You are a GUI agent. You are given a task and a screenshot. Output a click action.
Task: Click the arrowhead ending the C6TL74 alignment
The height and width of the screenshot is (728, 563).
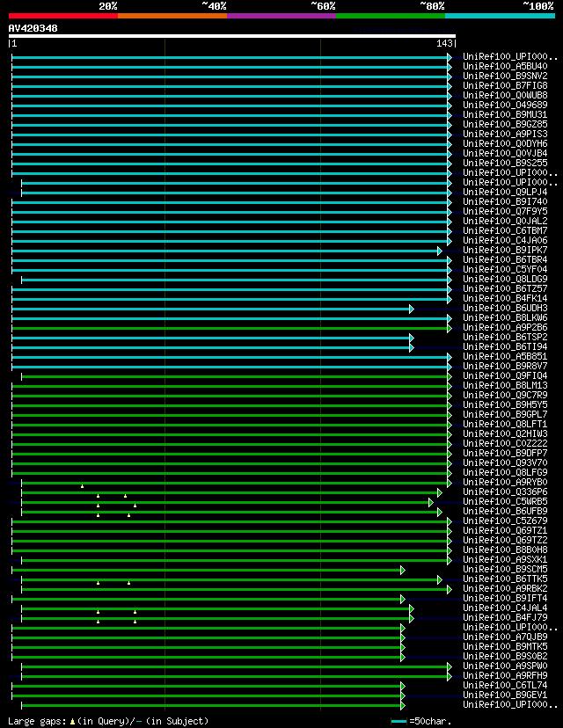click(403, 686)
